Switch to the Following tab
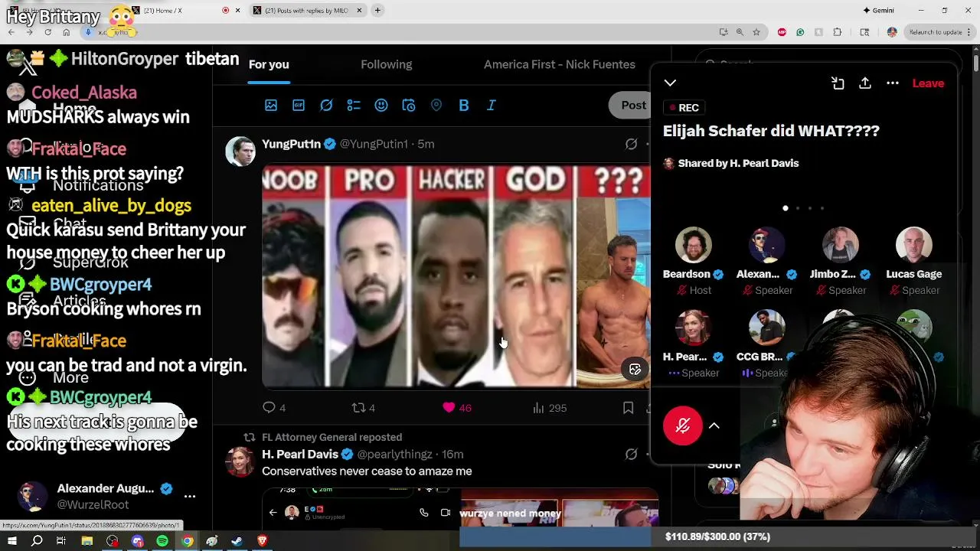Image resolution: width=980 pixels, height=551 pixels. pos(387,64)
